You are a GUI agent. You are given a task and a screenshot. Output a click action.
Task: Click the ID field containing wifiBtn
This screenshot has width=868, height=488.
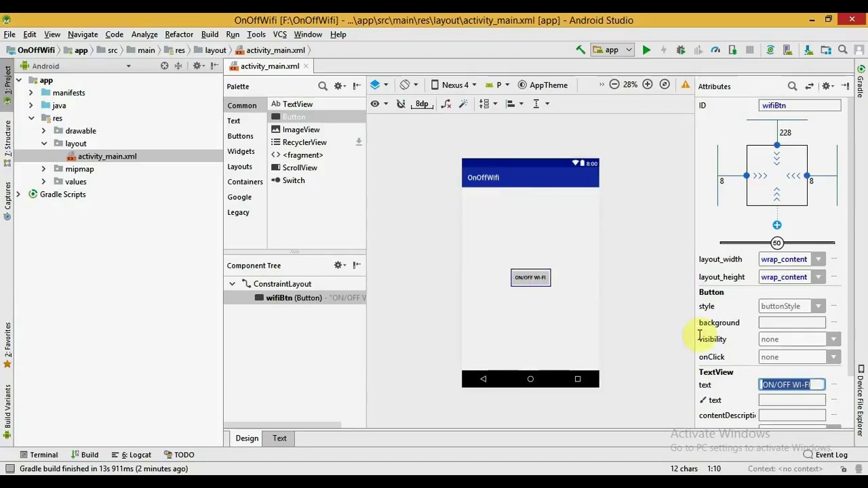(x=800, y=105)
